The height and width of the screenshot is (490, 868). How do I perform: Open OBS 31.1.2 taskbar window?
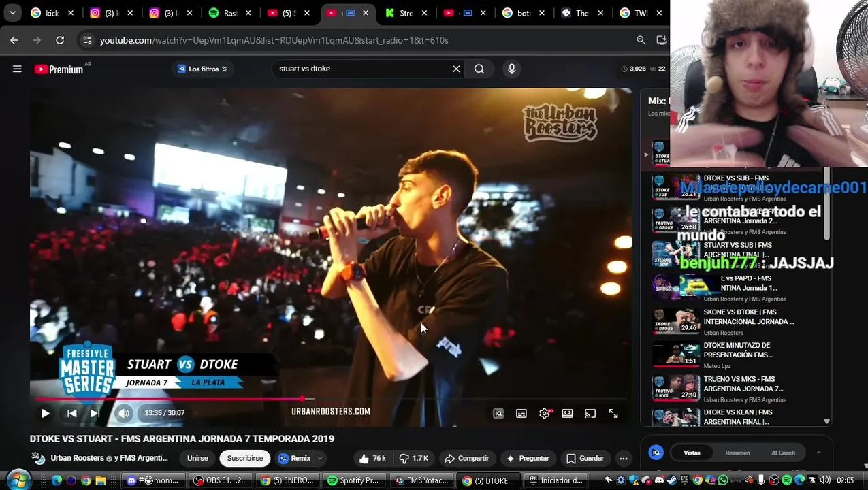point(221,480)
